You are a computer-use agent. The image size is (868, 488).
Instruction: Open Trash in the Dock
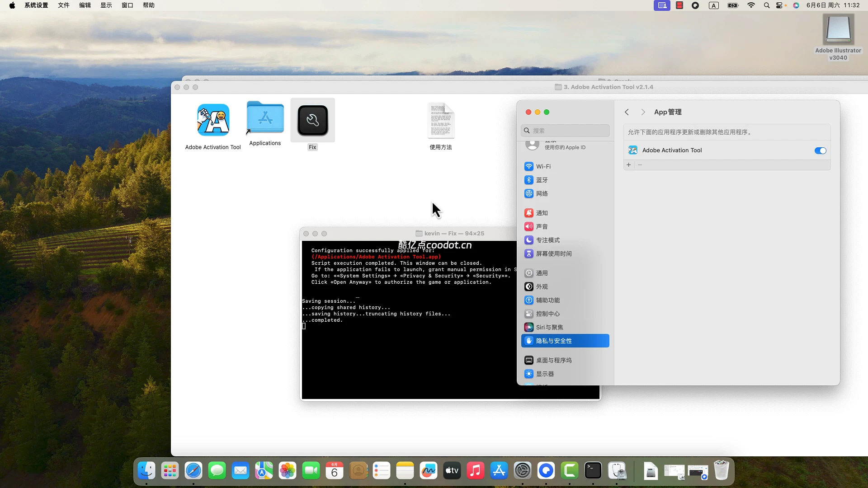(722, 471)
